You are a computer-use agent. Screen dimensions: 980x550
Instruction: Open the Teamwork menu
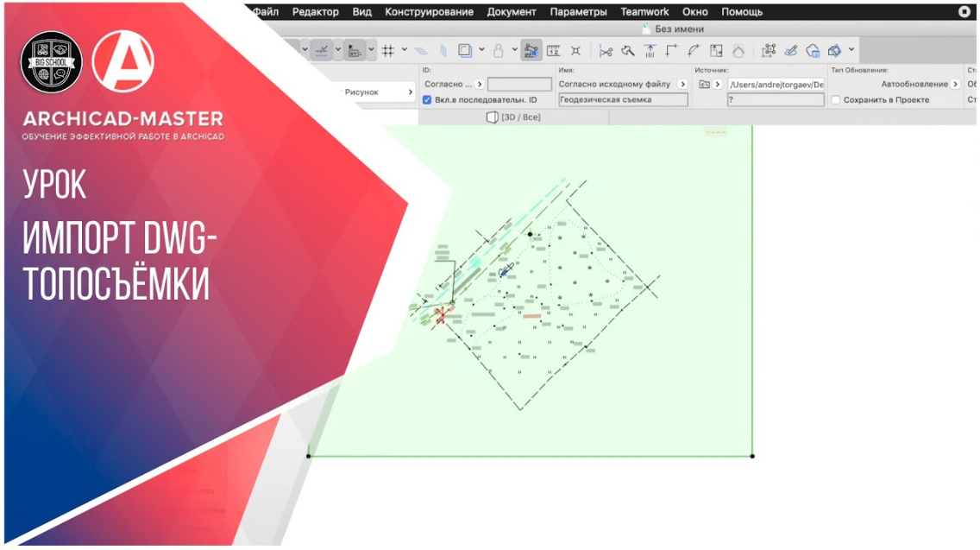[644, 11]
